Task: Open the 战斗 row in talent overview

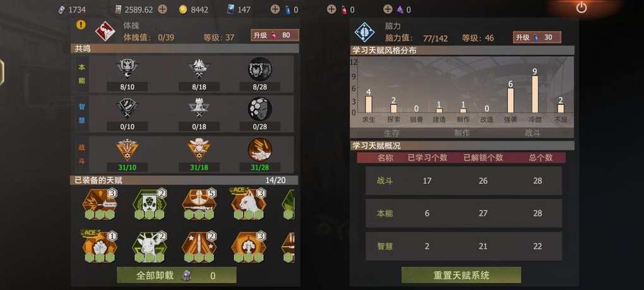Action: pos(463,181)
